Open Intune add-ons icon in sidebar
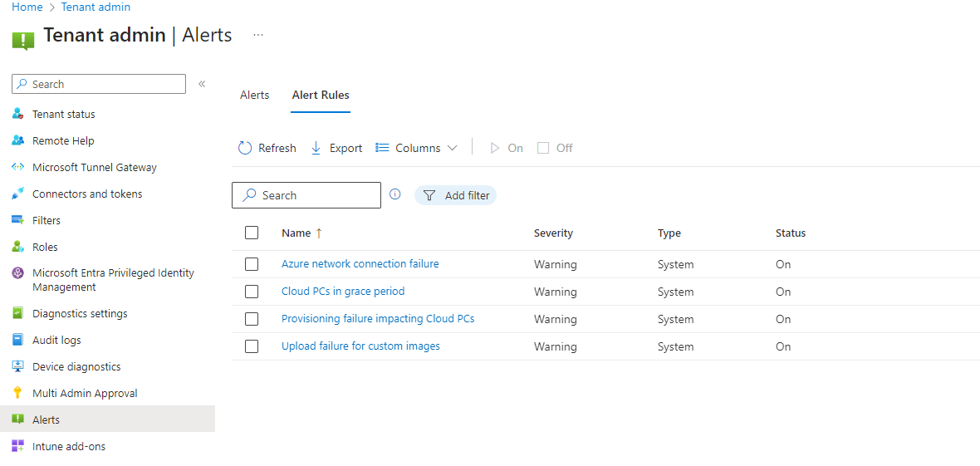Image resolution: width=980 pixels, height=466 pixels. pos(17,446)
